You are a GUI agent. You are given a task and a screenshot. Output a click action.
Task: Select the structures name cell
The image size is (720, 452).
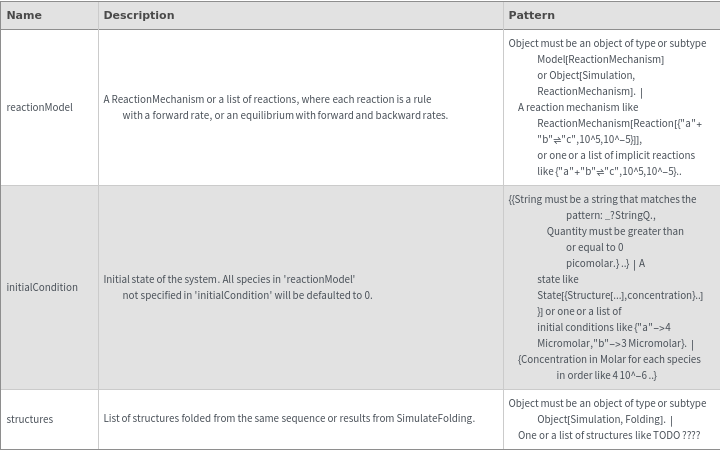point(30,419)
